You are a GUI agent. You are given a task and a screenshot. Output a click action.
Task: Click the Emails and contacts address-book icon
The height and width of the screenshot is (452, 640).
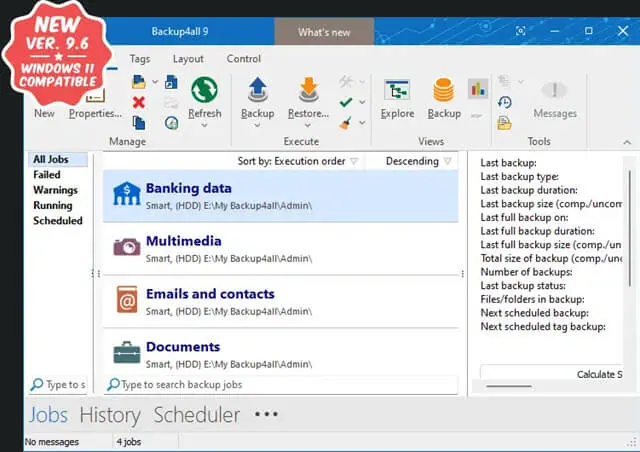tap(127, 299)
